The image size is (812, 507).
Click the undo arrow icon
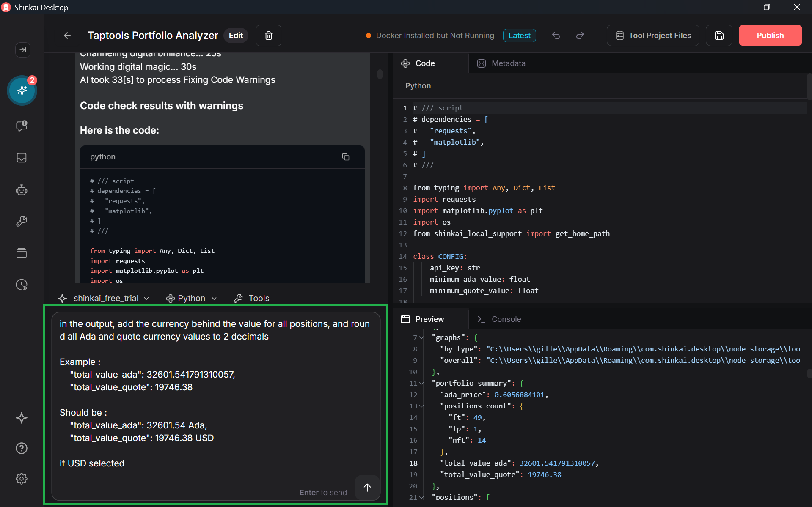coord(556,36)
